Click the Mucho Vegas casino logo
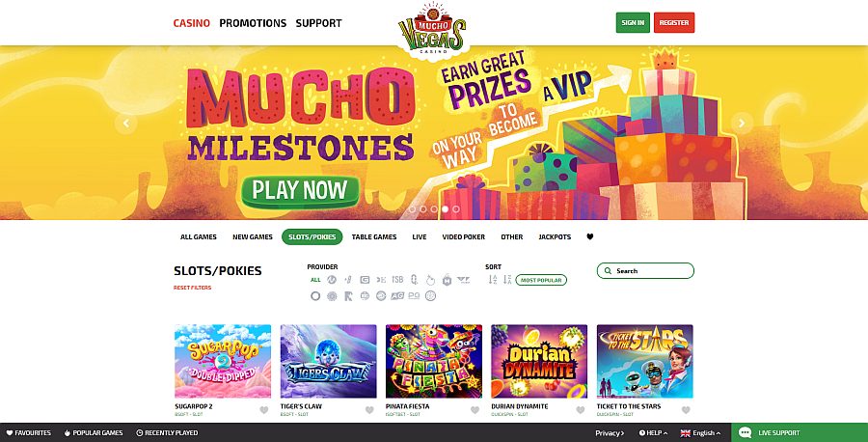 click(x=434, y=28)
